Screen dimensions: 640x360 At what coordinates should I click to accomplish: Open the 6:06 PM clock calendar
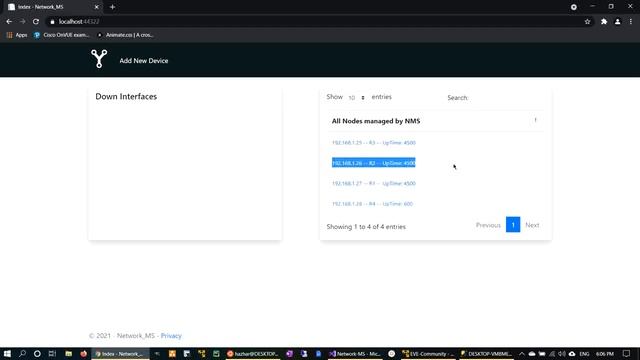point(605,353)
